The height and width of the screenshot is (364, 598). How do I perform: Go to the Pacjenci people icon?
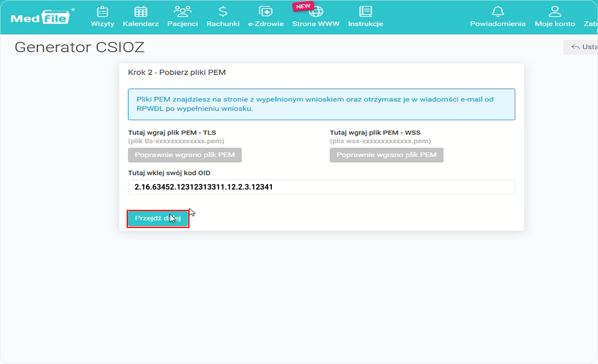[x=183, y=12]
